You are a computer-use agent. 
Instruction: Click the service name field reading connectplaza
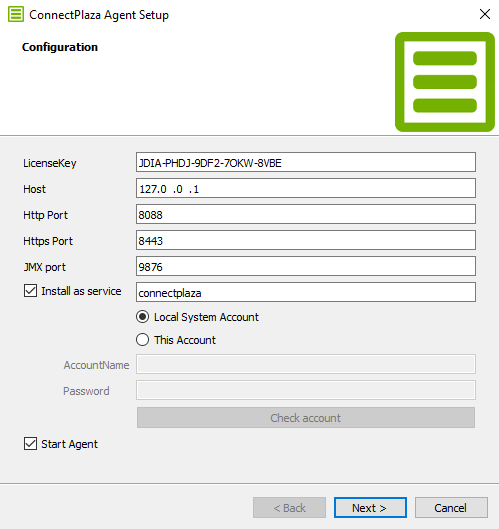click(306, 292)
